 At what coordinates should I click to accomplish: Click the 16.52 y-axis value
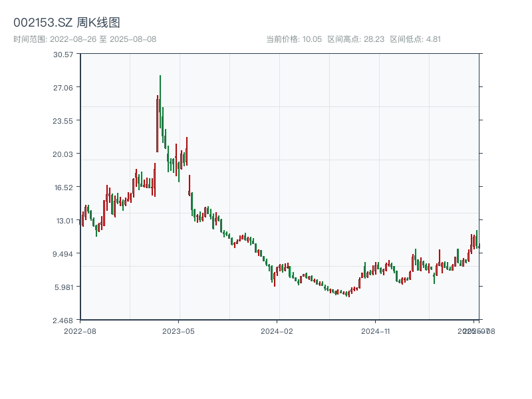click(x=63, y=189)
